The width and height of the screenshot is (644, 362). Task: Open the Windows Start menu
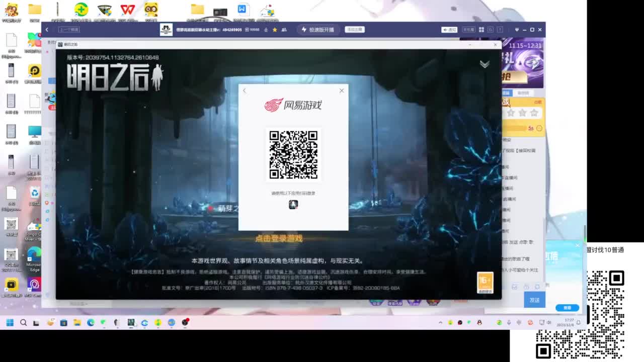click(10, 322)
